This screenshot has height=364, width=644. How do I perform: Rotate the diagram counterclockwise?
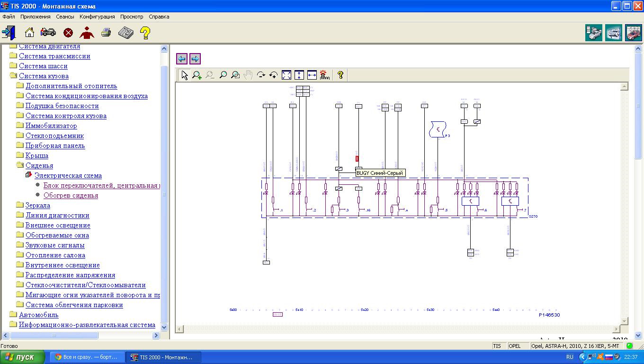[274, 75]
